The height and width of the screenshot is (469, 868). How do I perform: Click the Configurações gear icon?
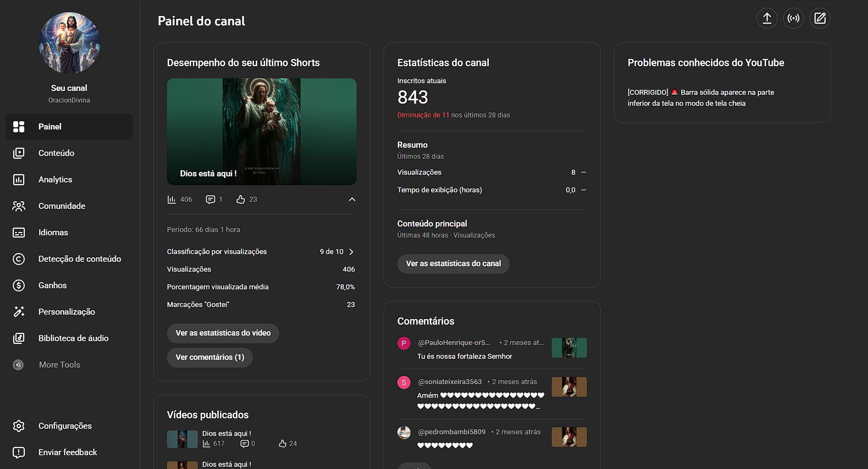[x=19, y=426]
